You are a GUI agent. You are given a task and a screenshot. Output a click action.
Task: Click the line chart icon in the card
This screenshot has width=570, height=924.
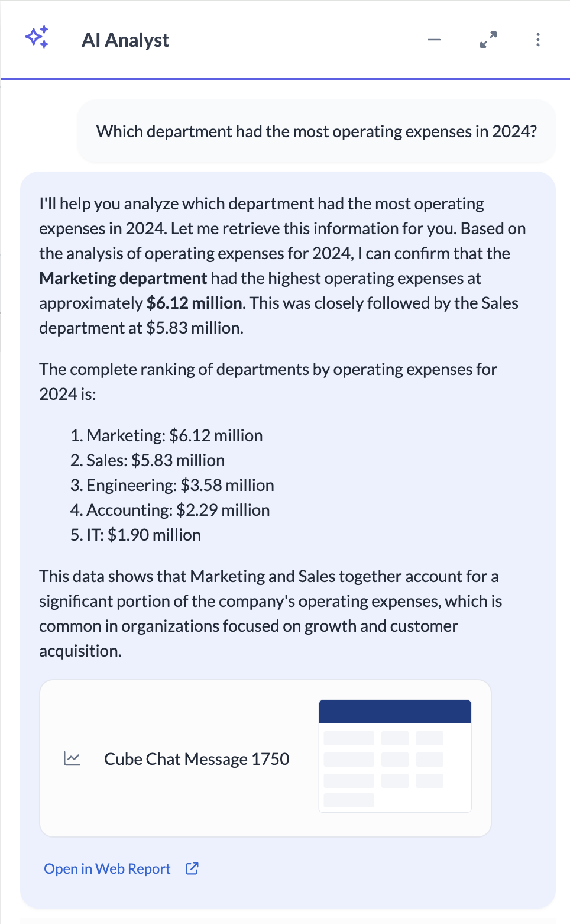coord(72,758)
